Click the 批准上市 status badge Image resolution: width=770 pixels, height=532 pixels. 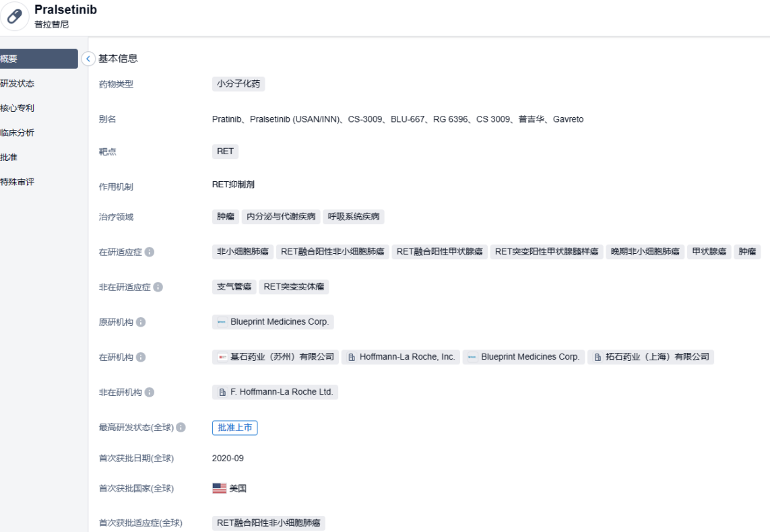coord(234,428)
